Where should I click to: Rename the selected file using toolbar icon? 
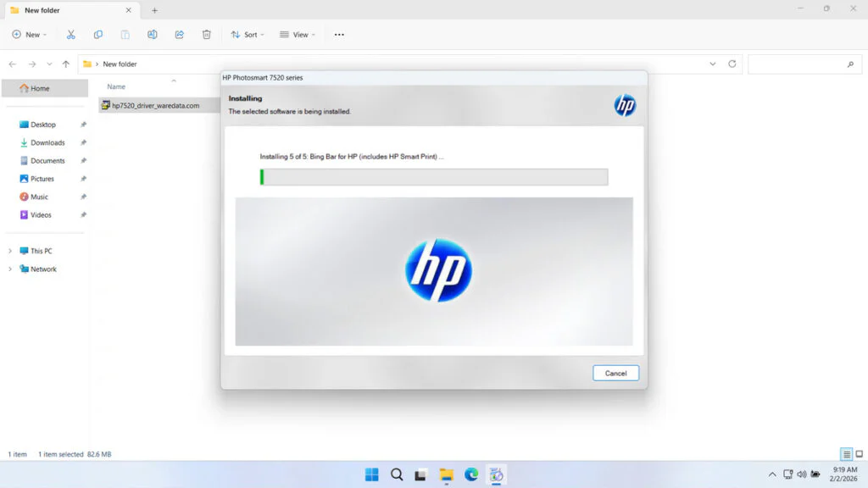click(153, 34)
